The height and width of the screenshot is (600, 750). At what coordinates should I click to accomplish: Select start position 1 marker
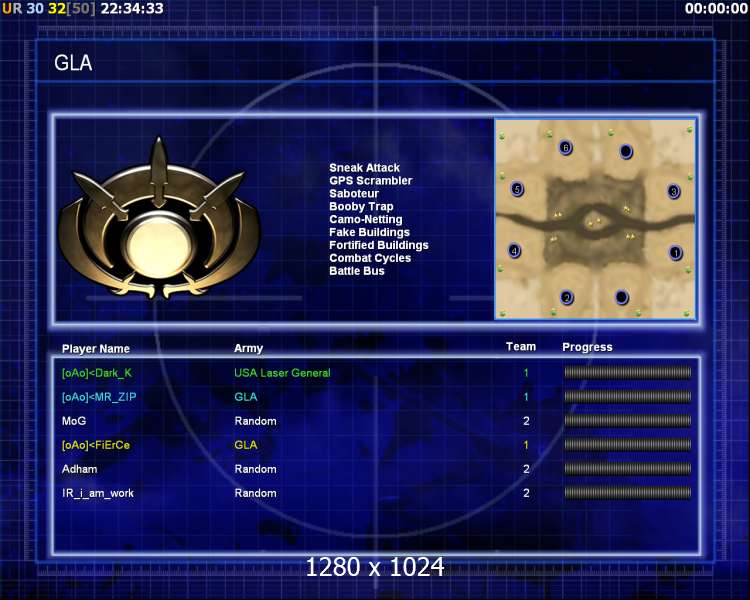[675, 252]
